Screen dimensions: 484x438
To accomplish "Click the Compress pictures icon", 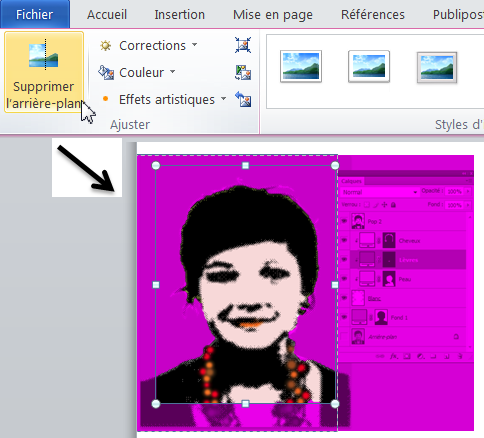I will (x=243, y=45).
